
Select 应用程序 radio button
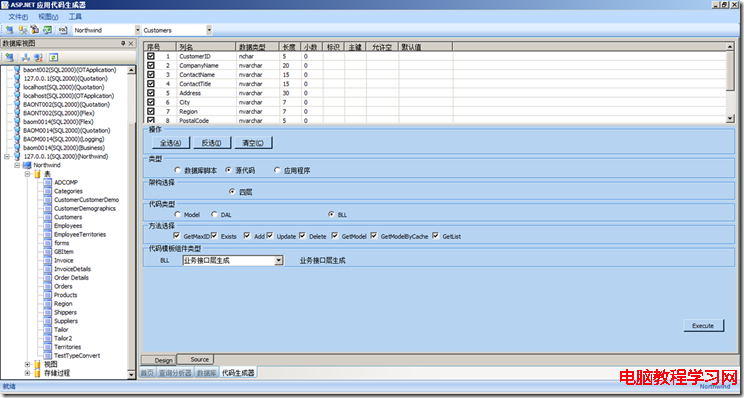pyautogui.click(x=277, y=170)
